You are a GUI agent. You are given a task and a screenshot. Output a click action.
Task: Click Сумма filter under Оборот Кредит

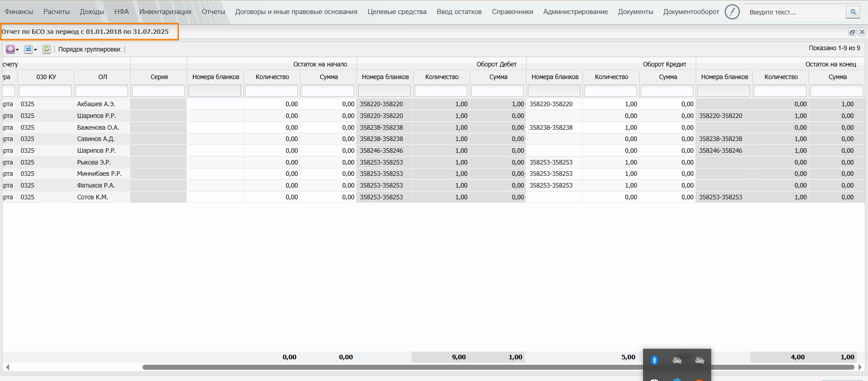[667, 91]
